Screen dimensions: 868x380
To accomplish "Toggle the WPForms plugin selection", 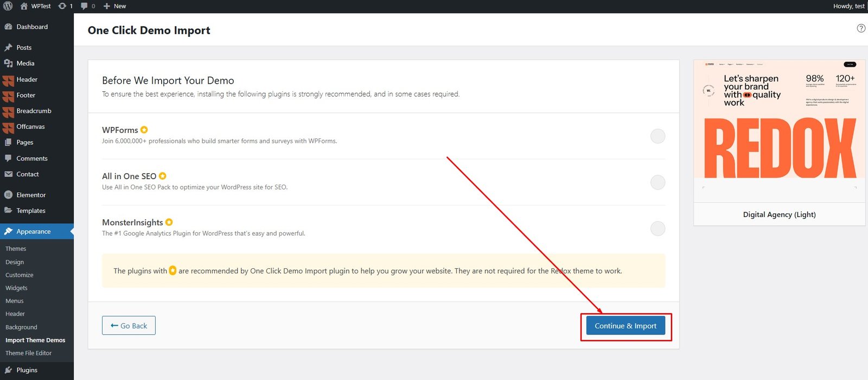I will pyautogui.click(x=658, y=136).
